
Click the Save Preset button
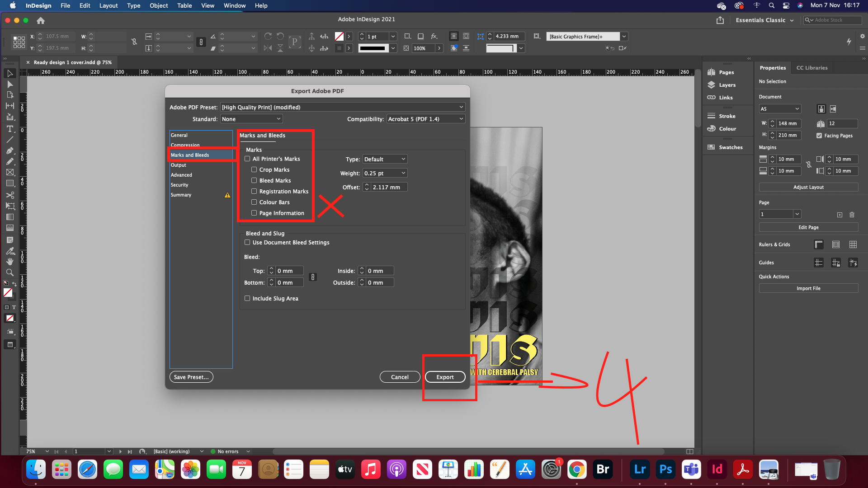click(x=191, y=377)
